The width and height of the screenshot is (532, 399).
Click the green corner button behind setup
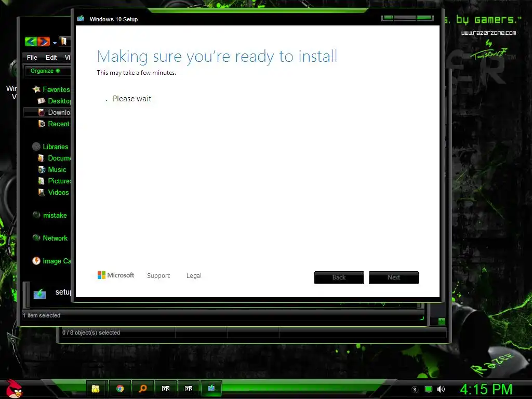click(442, 321)
